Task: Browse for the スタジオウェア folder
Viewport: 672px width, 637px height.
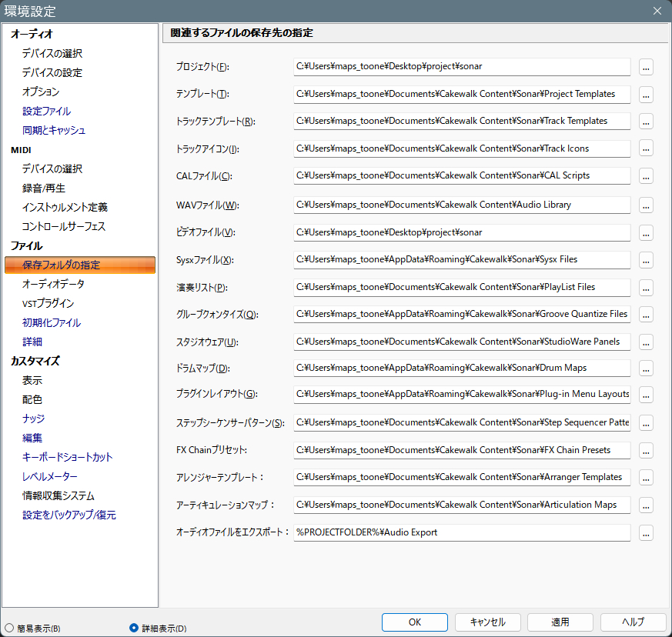Action: tap(646, 342)
